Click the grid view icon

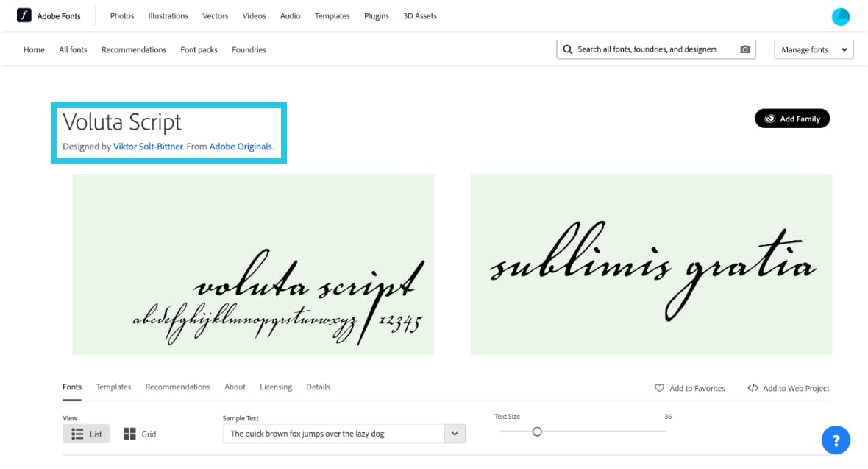129,434
